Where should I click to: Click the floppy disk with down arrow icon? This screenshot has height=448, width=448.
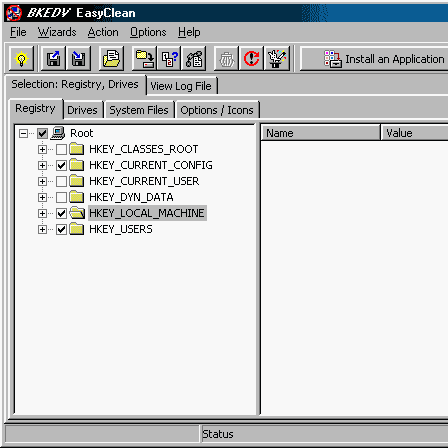78,59
